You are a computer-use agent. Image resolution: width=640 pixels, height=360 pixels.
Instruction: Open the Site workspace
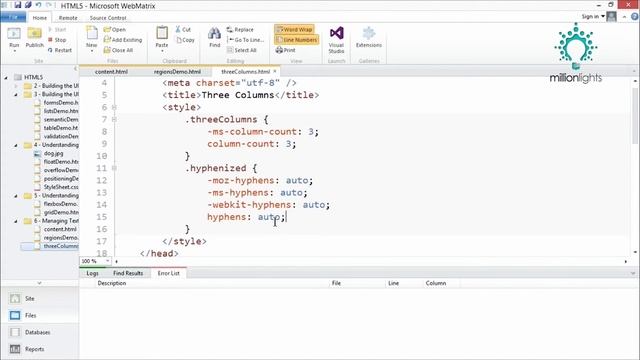click(x=40, y=298)
